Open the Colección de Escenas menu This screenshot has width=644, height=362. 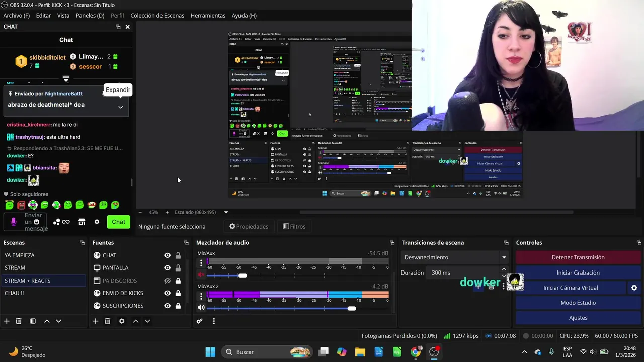(157, 16)
